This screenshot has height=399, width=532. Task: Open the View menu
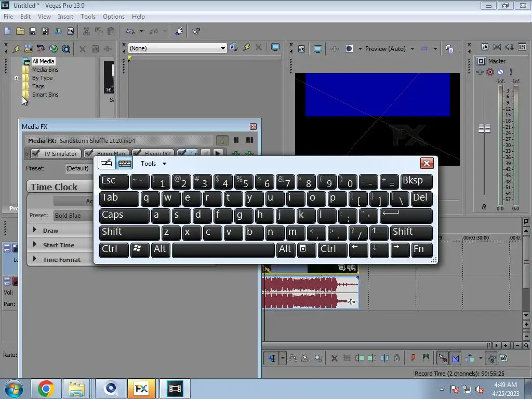(44, 16)
